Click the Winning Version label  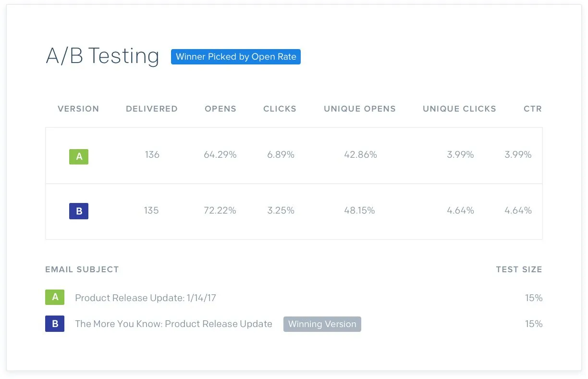322,324
